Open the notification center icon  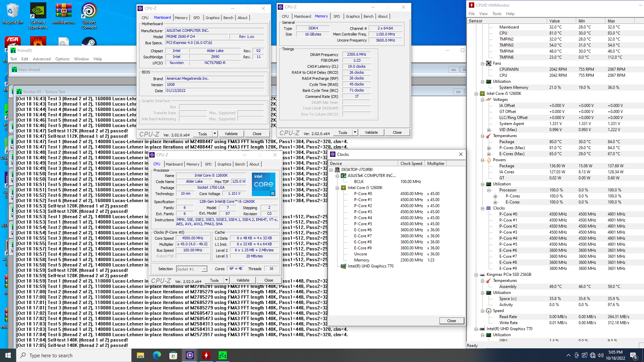[x=634, y=356]
